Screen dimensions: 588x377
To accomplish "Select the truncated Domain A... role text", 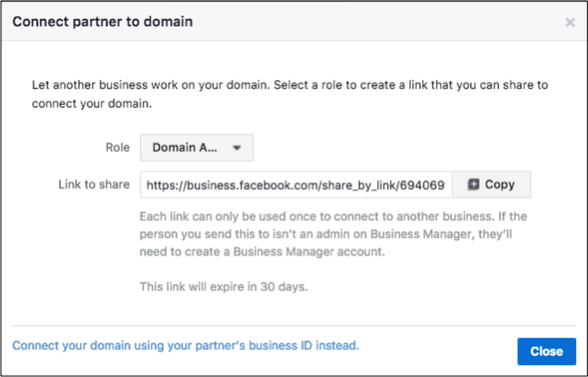I will (184, 148).
